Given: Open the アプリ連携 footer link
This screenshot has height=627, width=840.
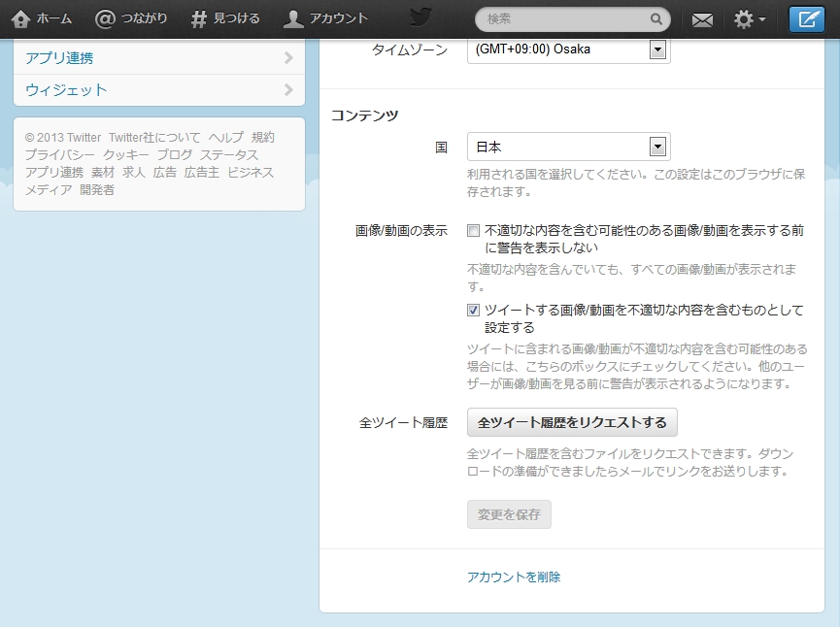Looking at the screenshot, I should point(54,173).
